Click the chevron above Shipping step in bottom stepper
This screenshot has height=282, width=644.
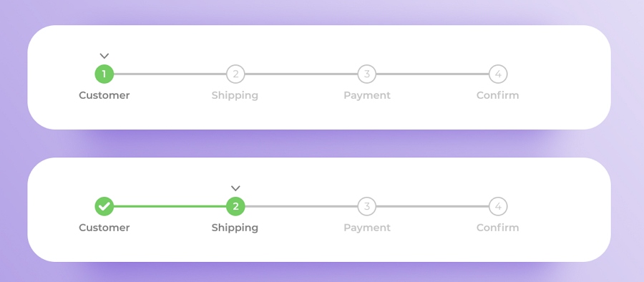pos(235,188)
